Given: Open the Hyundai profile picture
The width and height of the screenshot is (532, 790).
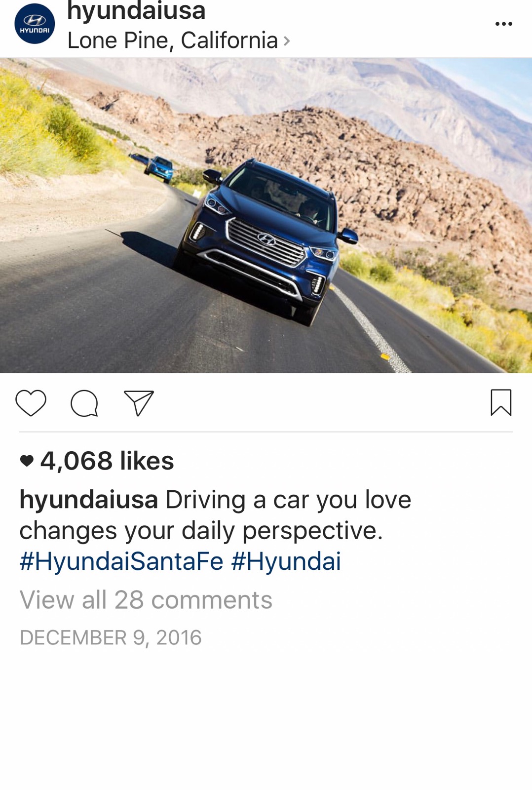Looking at the screenshot, I should 35,24.
